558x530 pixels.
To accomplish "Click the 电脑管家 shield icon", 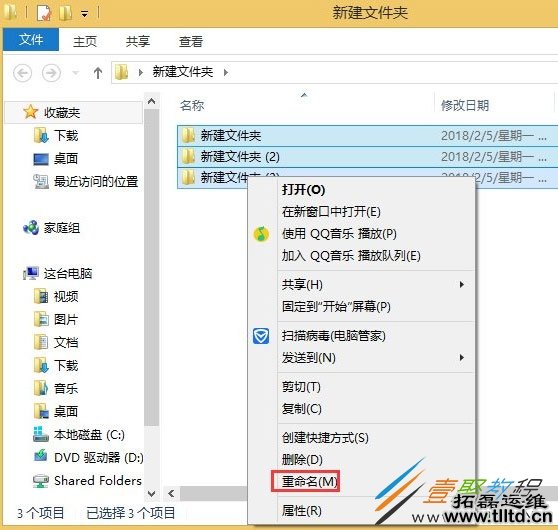I will (261, 336).
